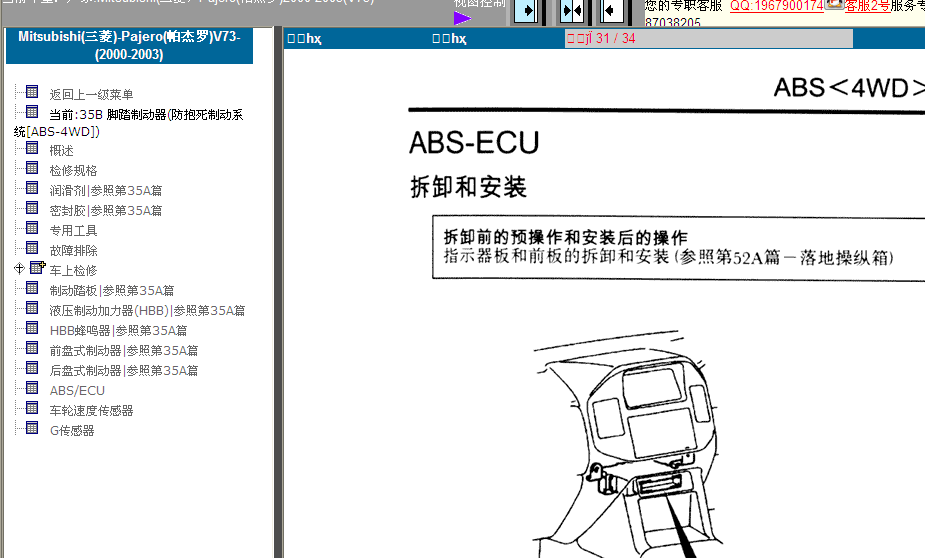Open the 故障排除 section
Screen dimensions: 925x558
[x=73, y=251]
